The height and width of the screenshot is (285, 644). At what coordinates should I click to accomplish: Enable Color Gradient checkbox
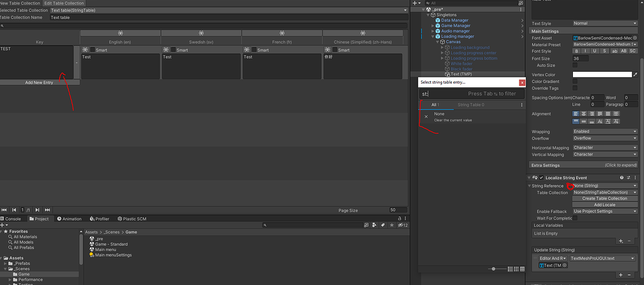point(575,81)
